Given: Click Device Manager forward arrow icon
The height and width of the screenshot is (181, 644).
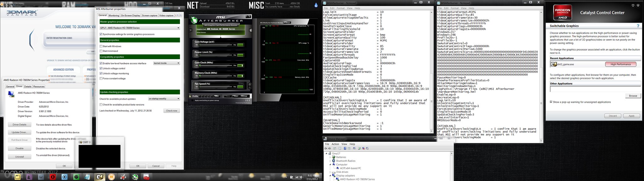Looking at the screenshot, I should click(x=330, y=148).
